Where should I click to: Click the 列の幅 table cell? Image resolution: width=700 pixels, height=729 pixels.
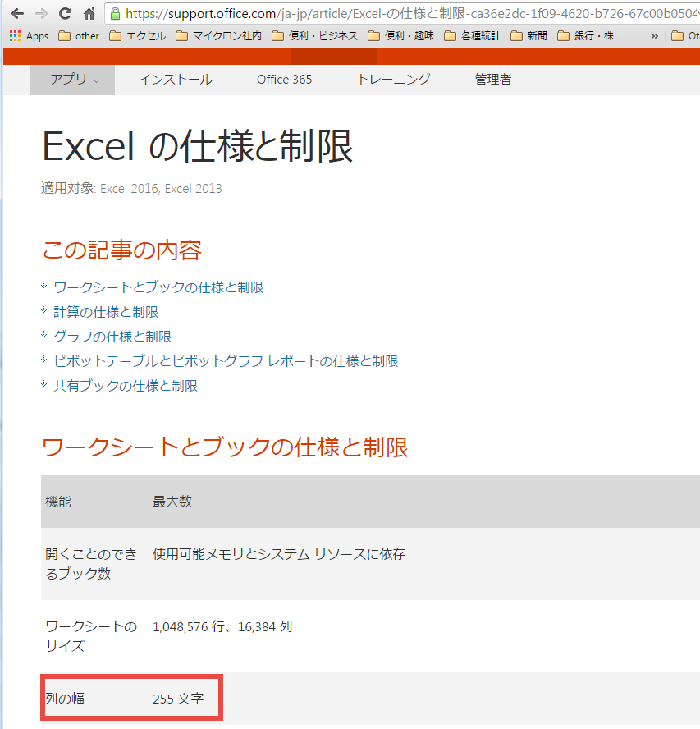pos(65,699)
